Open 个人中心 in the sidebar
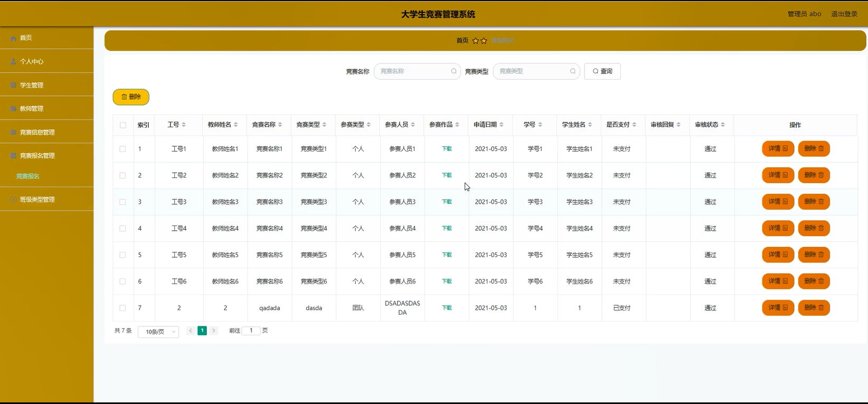Viewport: 868px width, 404px height. tap(32, 62)
